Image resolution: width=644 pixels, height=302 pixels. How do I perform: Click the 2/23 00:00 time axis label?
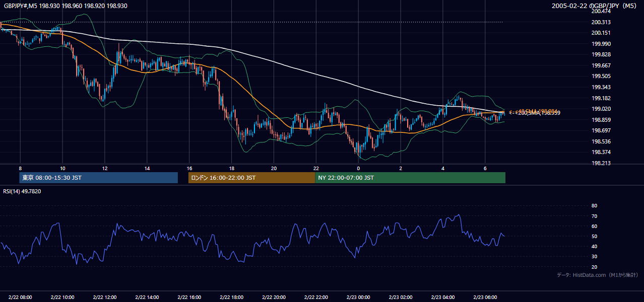[x=359, y=297]
